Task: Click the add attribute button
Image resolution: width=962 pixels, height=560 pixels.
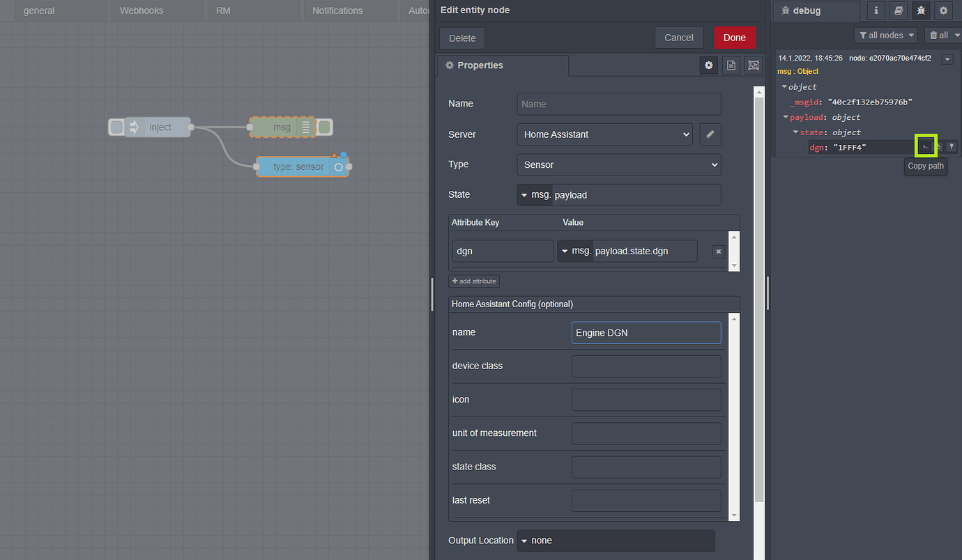Action: tap(474, 281)
